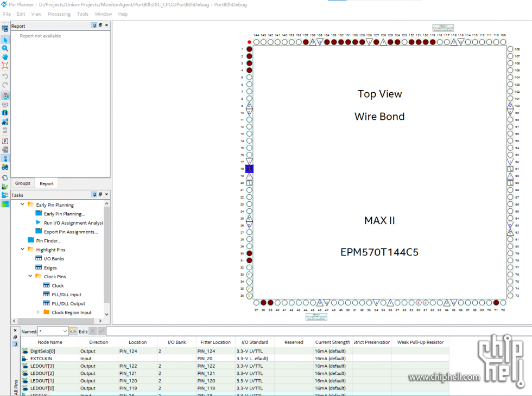532x396 pixels.
Task: Click the Location column header
Action: [x=138, y=342]
